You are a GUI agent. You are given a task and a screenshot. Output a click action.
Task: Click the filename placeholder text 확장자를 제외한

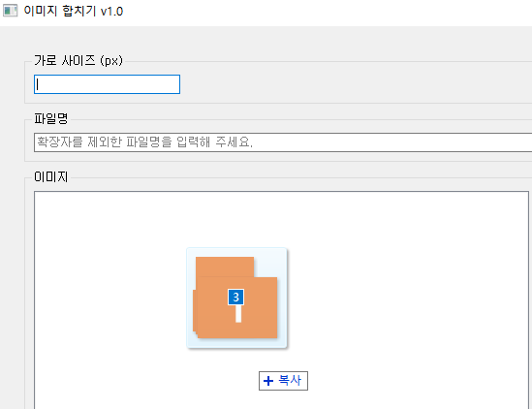[98, 142]
